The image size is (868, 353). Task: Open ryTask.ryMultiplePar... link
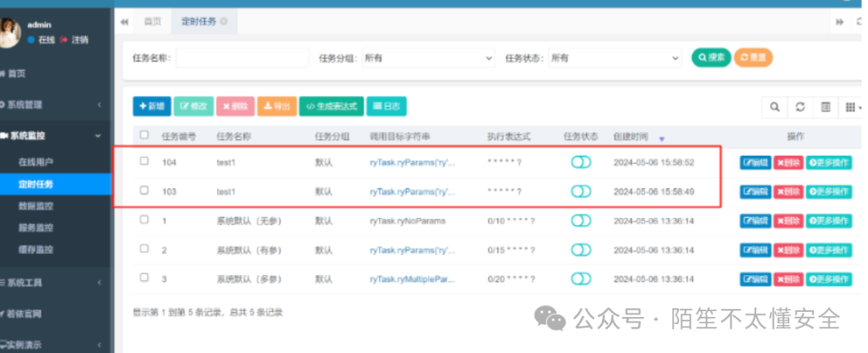(x=412, y=279)
